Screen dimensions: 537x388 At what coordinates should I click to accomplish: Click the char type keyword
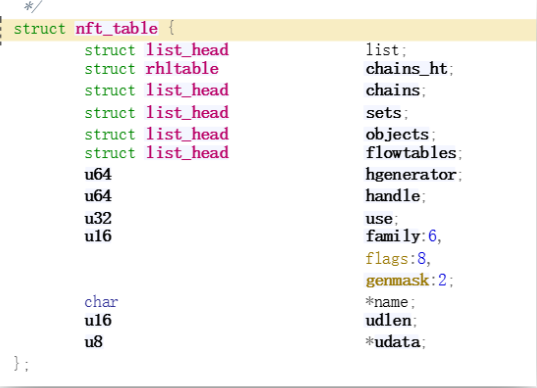(101, 302)
